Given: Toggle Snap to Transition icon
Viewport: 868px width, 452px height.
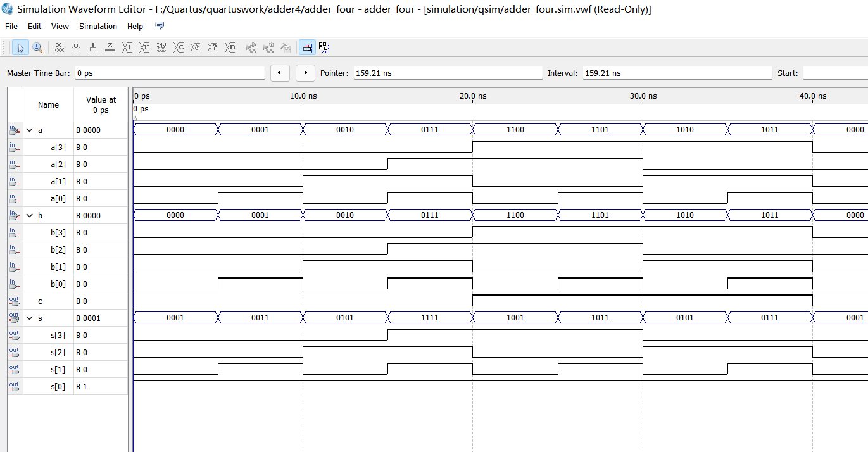Looking at the screenshot, I should point(324,47).
